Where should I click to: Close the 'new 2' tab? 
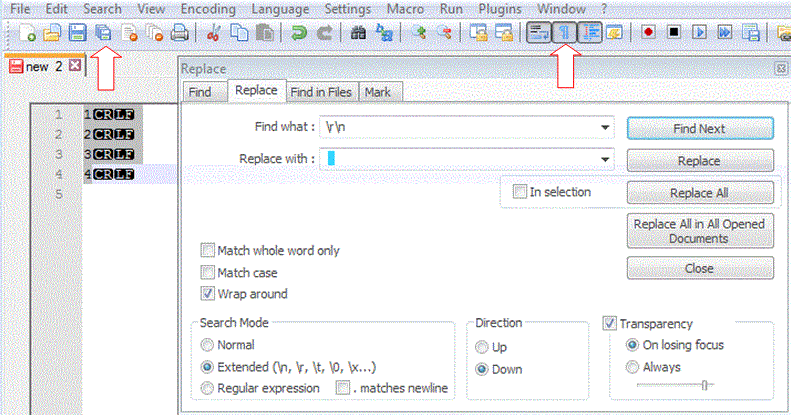coord(75,65)
